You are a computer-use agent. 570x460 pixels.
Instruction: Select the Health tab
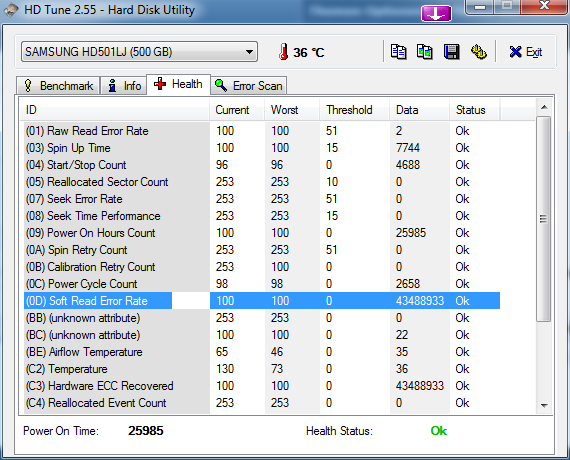[x=178, y=84]
